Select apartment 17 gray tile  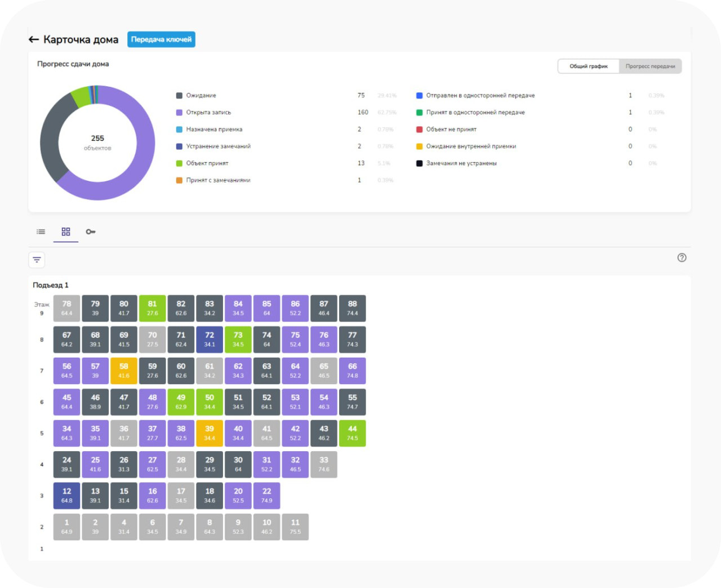pyautogui.click(x=181, y=496)
